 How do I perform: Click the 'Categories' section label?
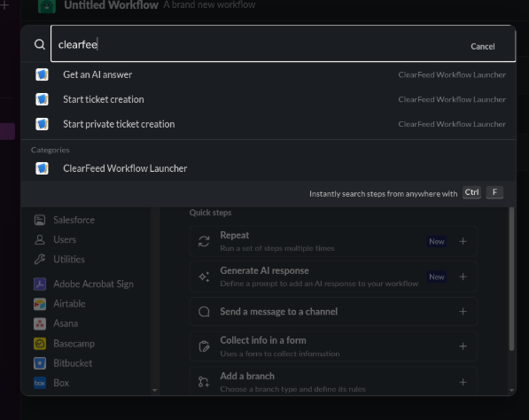pyautogui.click(x=51, y=150)
